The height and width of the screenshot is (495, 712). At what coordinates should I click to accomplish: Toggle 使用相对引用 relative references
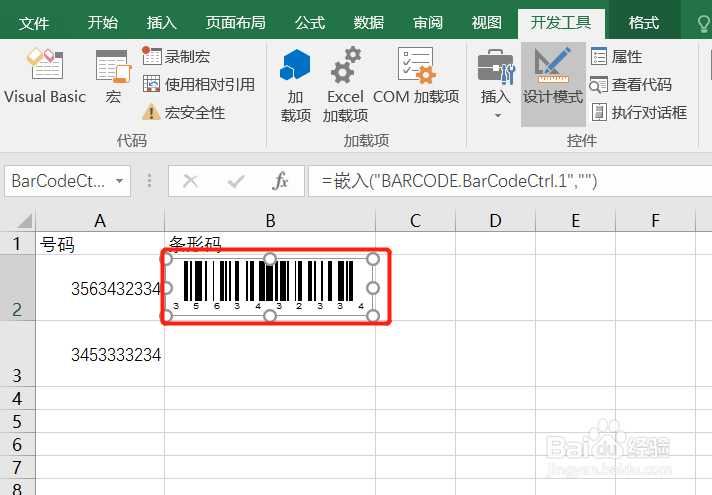[x=198, y=84]
